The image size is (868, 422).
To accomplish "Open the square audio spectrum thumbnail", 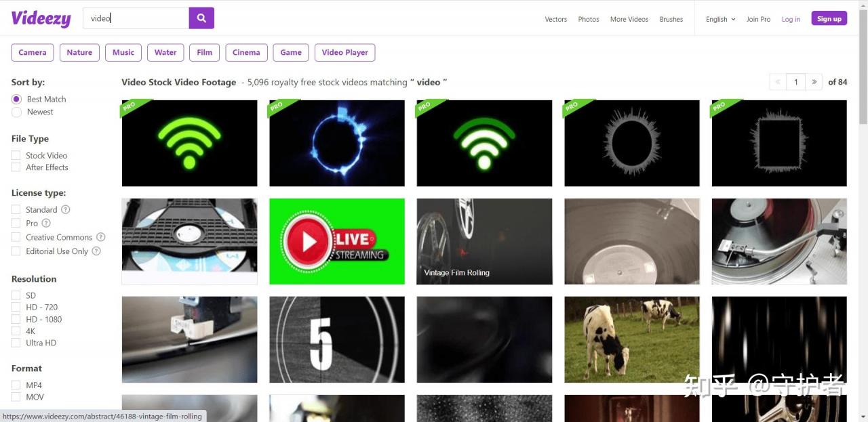I will (x=779, y=143).
